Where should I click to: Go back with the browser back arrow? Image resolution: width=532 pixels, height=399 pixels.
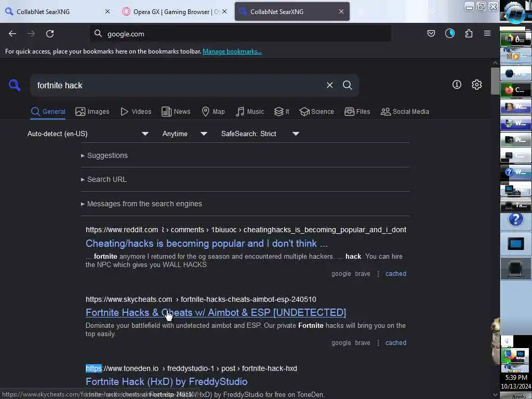[x=12, y=34]
